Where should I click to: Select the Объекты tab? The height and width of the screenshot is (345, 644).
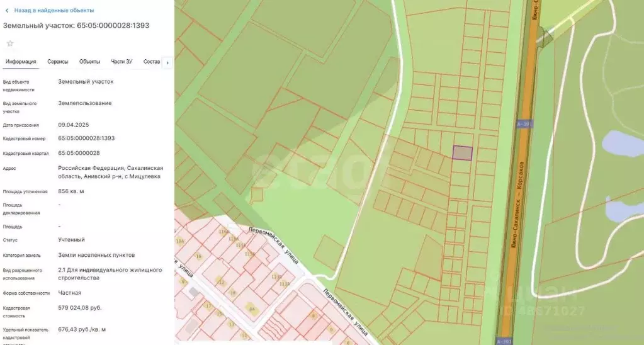point(89,62)
